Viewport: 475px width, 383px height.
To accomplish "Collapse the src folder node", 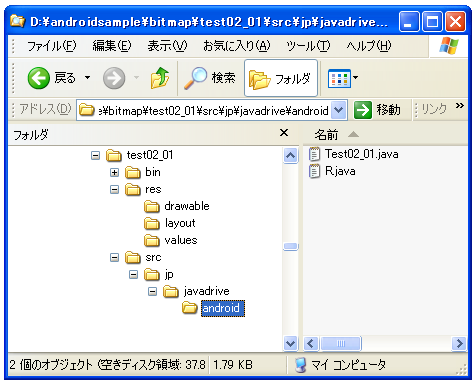I will (x=114, y=257).
